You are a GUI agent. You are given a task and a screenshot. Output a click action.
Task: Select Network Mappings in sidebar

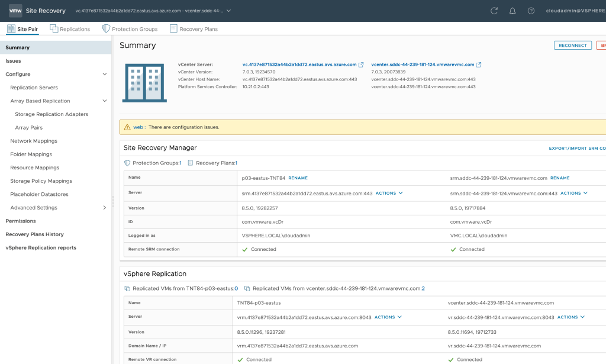[34, 141]
